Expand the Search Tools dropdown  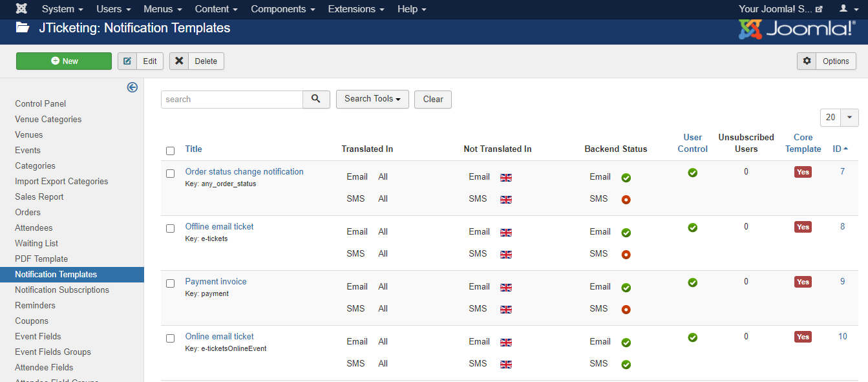[372, 99]
